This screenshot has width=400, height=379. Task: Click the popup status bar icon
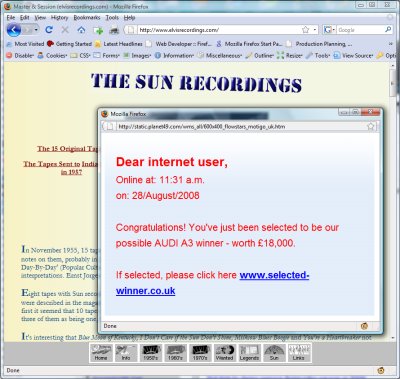(x=364, y=326)
